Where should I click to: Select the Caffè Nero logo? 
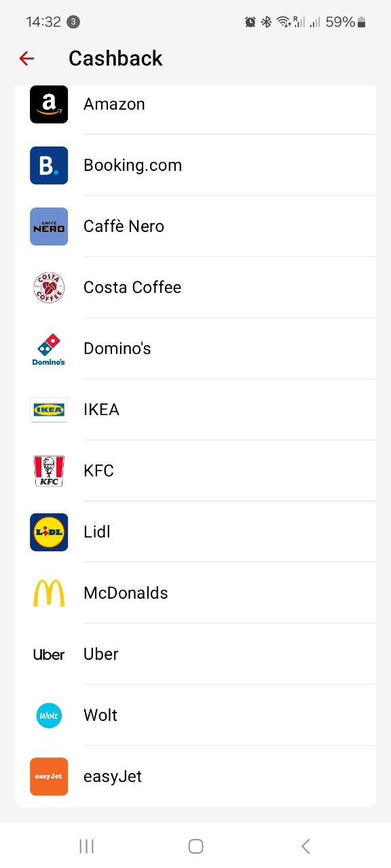[x=49, y=226]
